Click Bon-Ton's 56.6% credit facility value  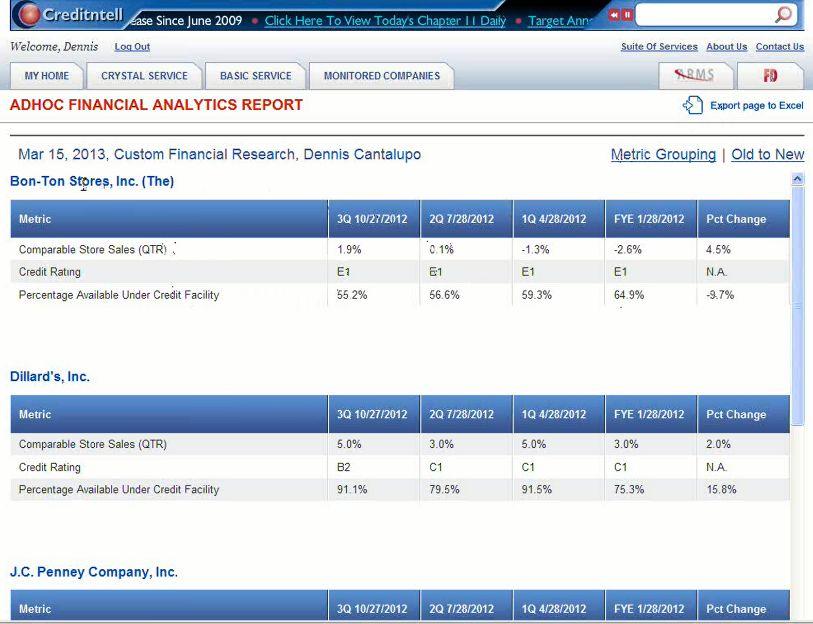pyautogui.click(x=444, y=295)
